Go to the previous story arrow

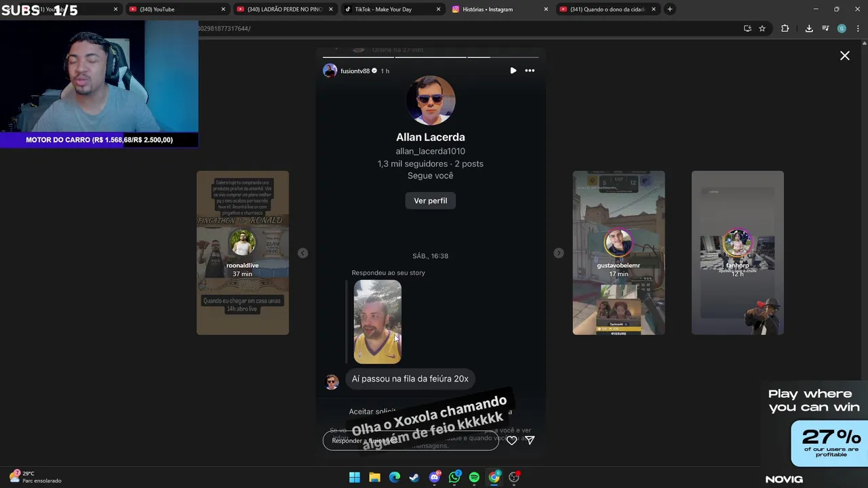303,253
